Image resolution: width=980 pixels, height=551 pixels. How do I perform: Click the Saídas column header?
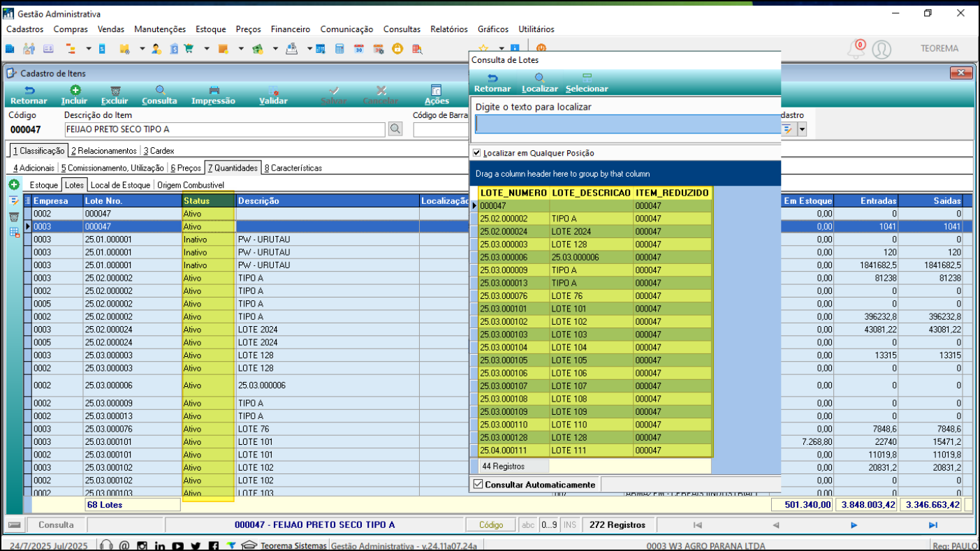coord(931,200)
